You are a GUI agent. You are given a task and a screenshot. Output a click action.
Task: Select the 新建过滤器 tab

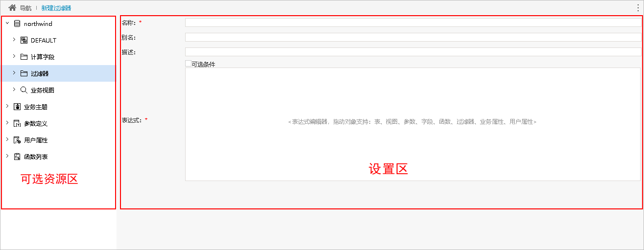click(56, 8)
